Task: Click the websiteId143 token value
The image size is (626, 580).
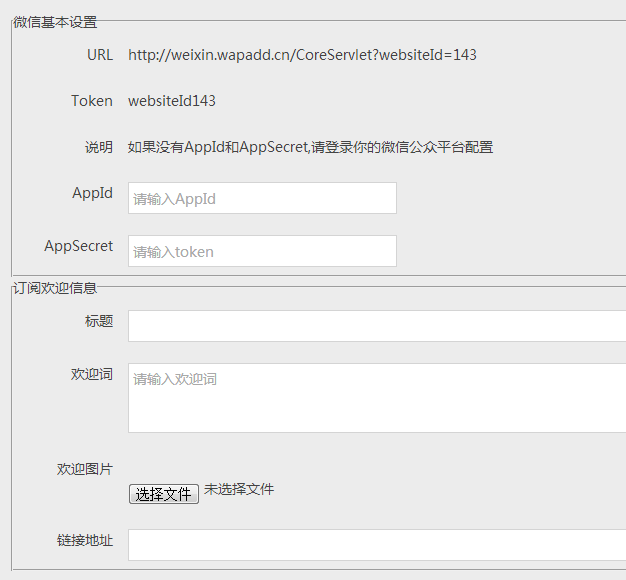Action: click(x=172, y=101)
